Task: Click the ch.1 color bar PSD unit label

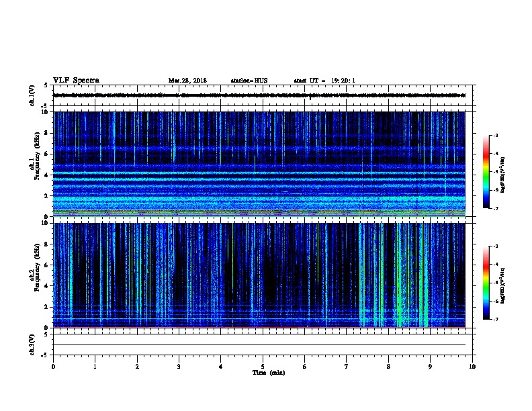Action: tap(502, 175)
